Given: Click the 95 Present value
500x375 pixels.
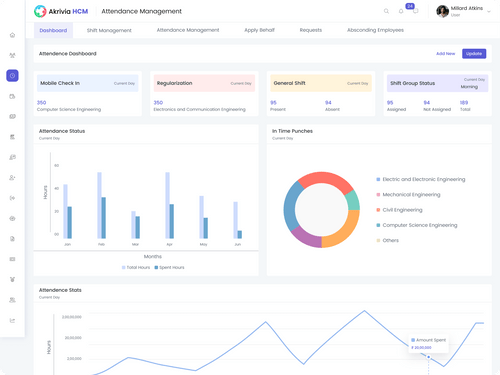Looking at the screenshot, I should point(273,103).
